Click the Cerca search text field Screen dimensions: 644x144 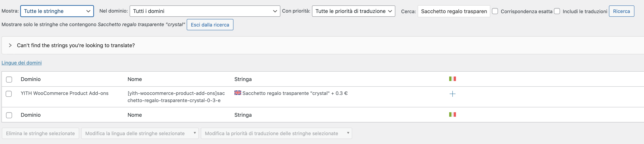coord(454,11)
